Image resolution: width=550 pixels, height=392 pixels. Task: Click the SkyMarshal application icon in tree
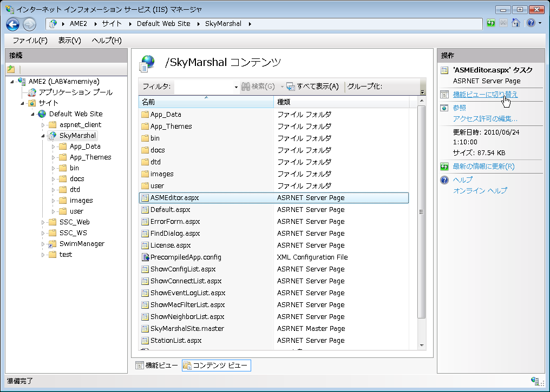coord(53,136)
